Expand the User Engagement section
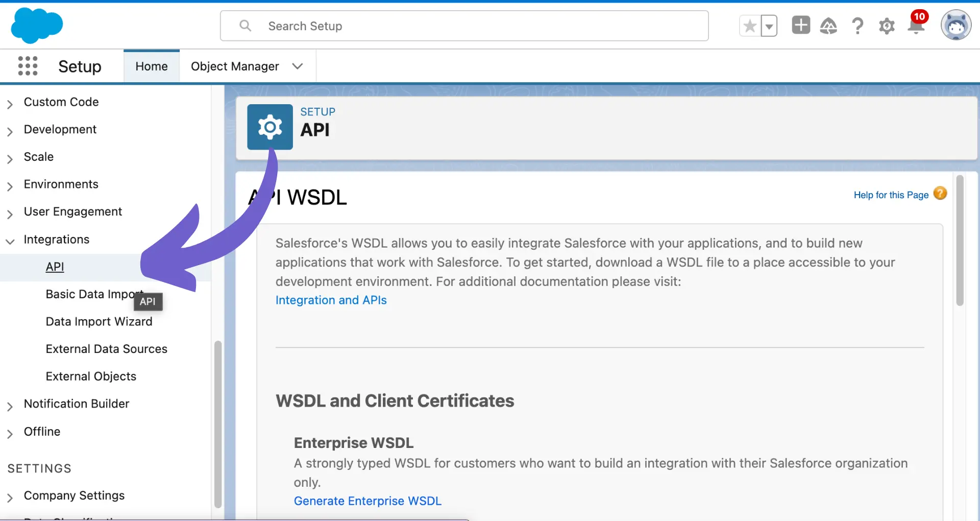Viewport: 980px width, 521px height. pyautogui.click(x=10, y=214)
